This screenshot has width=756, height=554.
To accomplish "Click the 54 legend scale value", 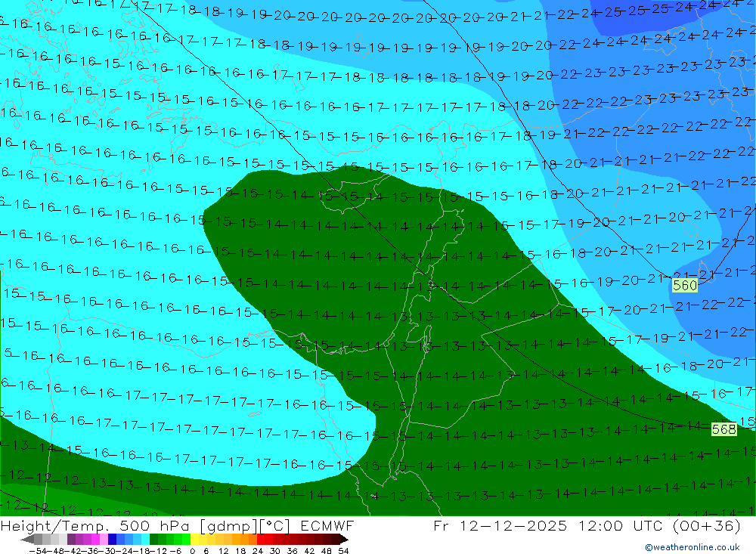I will [x=343, y=551].
